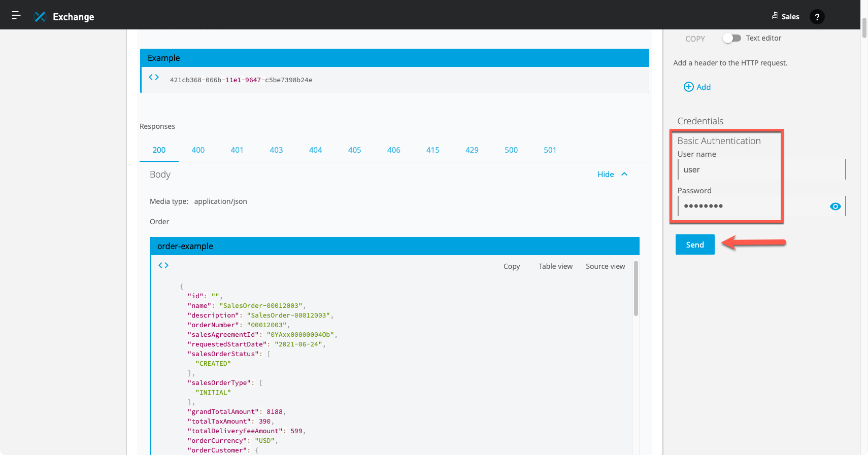Screen dimensions: 868x455
Task: Click the "description" line in JSON
Action: coord(260,316)
